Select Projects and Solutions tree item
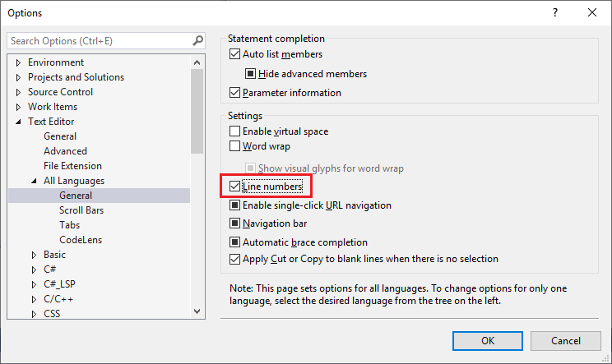612x364 pixels. coord(76,77)
